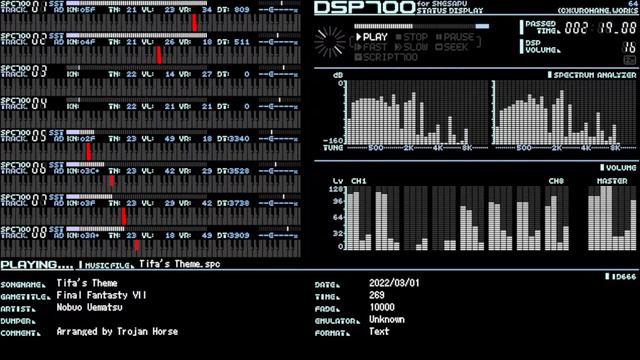Viewport: 640px width, 360px height.
Task: Click the comment Arranged by Trojan Horse
Action: tap(117, 331)
